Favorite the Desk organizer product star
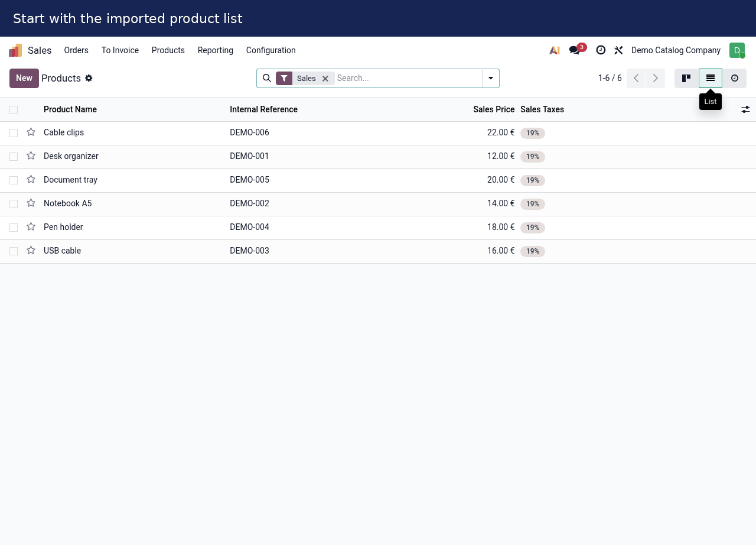The image size is (756, 545). (x=31, y=156)
